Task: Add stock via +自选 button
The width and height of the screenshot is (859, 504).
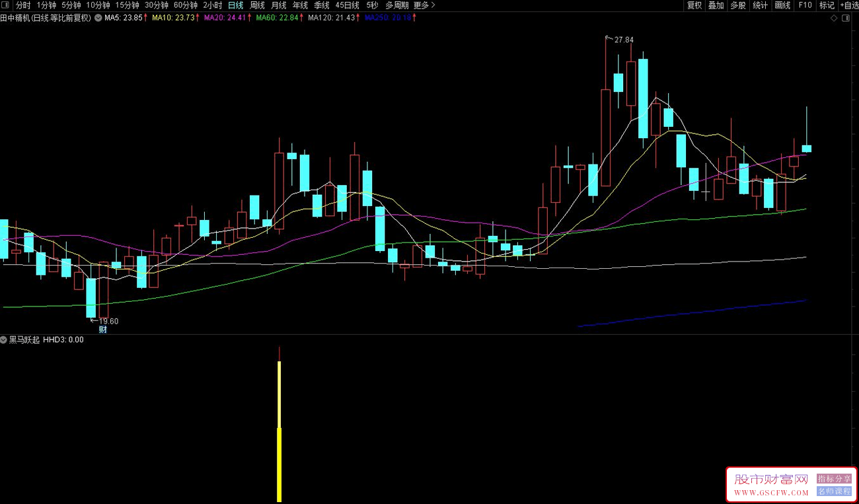Action: (x=848, y=5)
